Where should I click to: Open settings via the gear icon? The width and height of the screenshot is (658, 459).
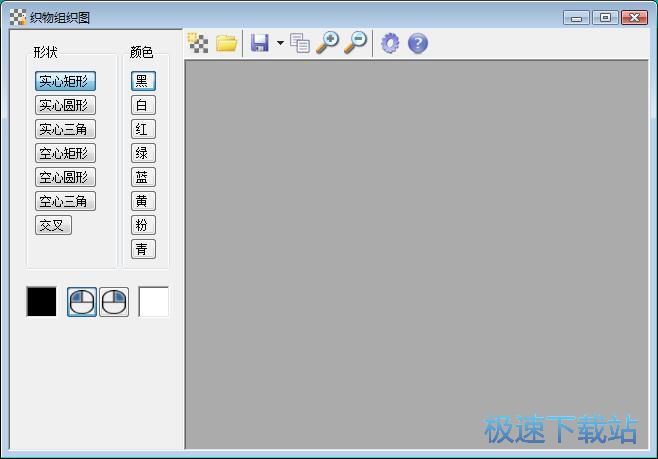(390, 43)
